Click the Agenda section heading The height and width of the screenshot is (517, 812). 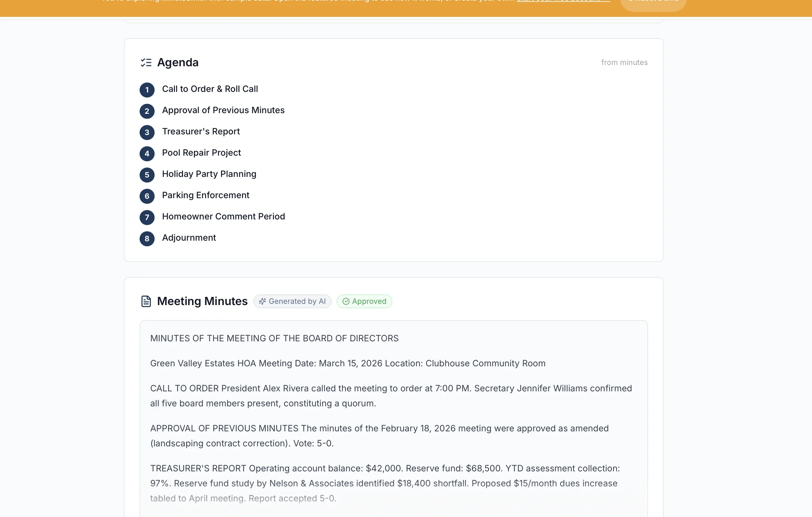click(x=178, y=63)
